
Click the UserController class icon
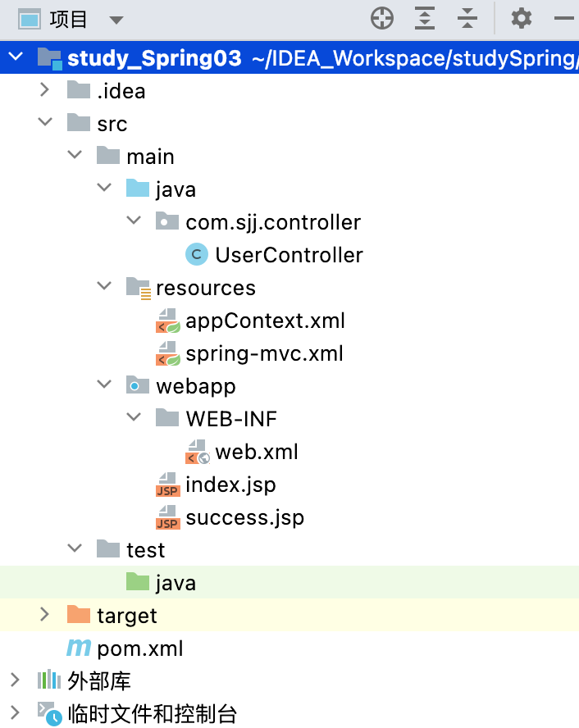[197, 255]
